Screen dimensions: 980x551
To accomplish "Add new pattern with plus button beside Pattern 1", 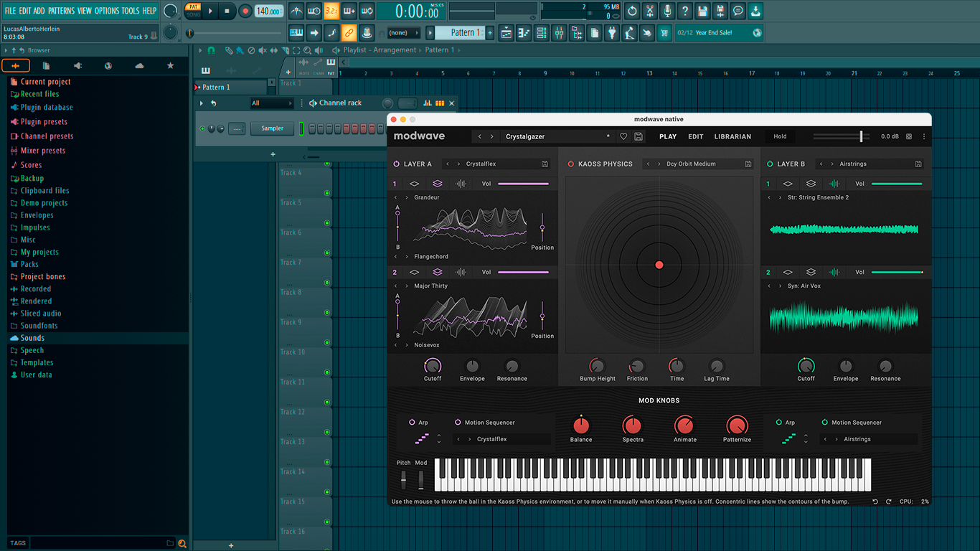I will pos(491,33).
